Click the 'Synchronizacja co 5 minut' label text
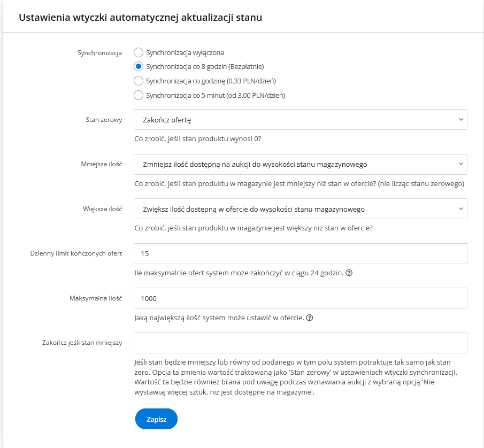Viewport: 484px width, 448px height. click(x=215, y=95)
